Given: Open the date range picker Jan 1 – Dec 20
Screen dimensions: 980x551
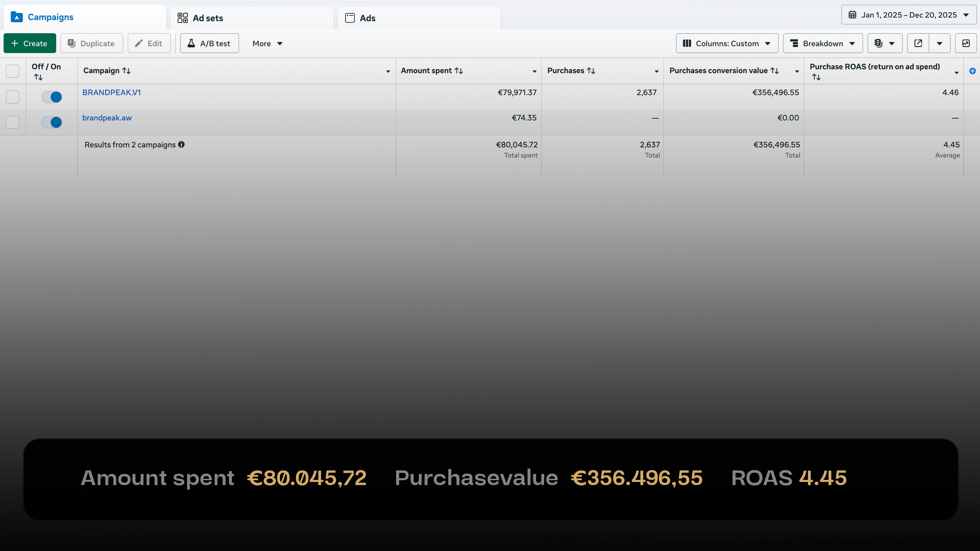Looking at the screenshot, I should click(908, 15).
